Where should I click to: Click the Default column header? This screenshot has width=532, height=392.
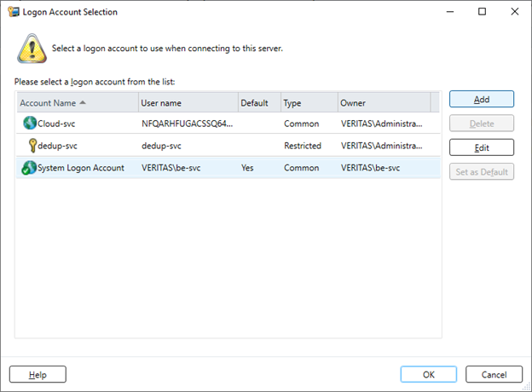coord(259,103)
